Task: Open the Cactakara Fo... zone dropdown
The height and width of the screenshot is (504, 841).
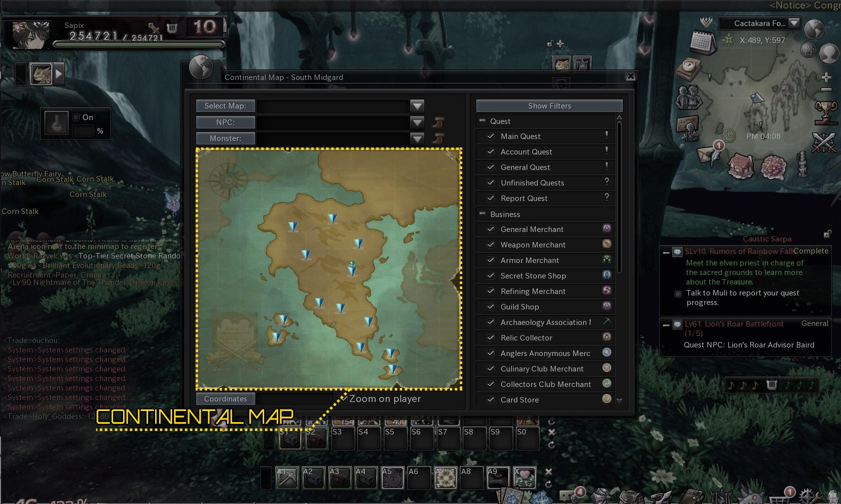Action: point(794,23)
